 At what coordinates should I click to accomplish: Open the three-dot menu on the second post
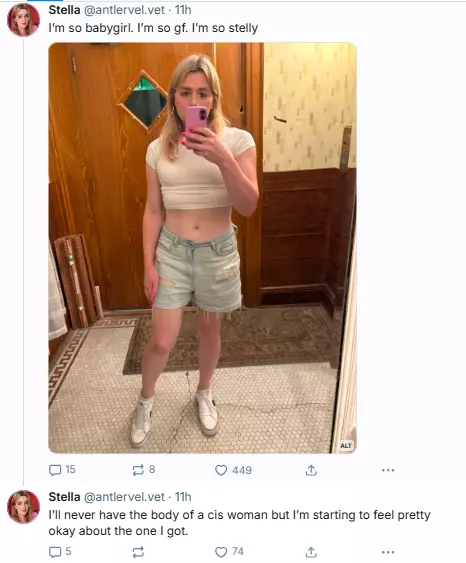(x=388, y=552)
